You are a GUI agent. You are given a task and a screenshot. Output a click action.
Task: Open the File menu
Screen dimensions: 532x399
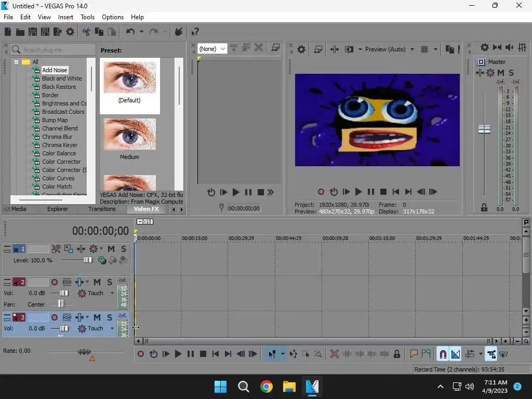pyautogui.click(x=8, y=17)
